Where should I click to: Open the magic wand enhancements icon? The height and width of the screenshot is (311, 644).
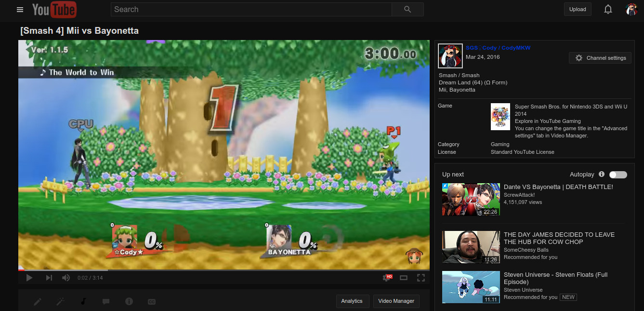tap(61, 301)
